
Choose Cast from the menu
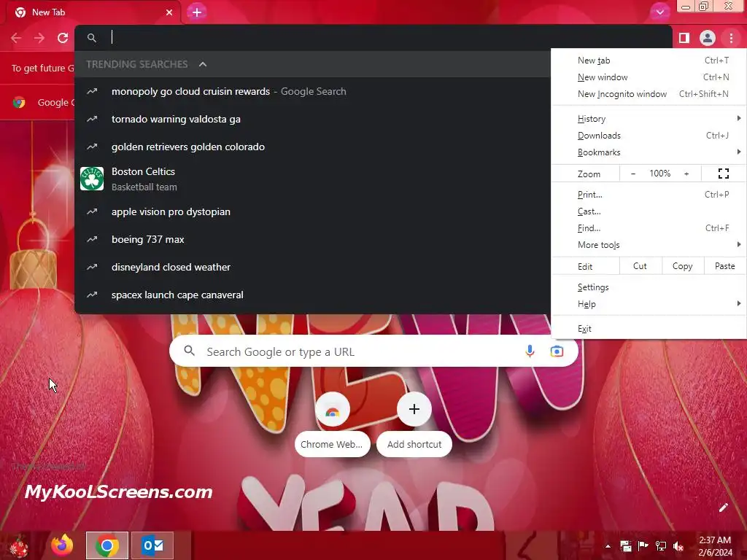649,211
